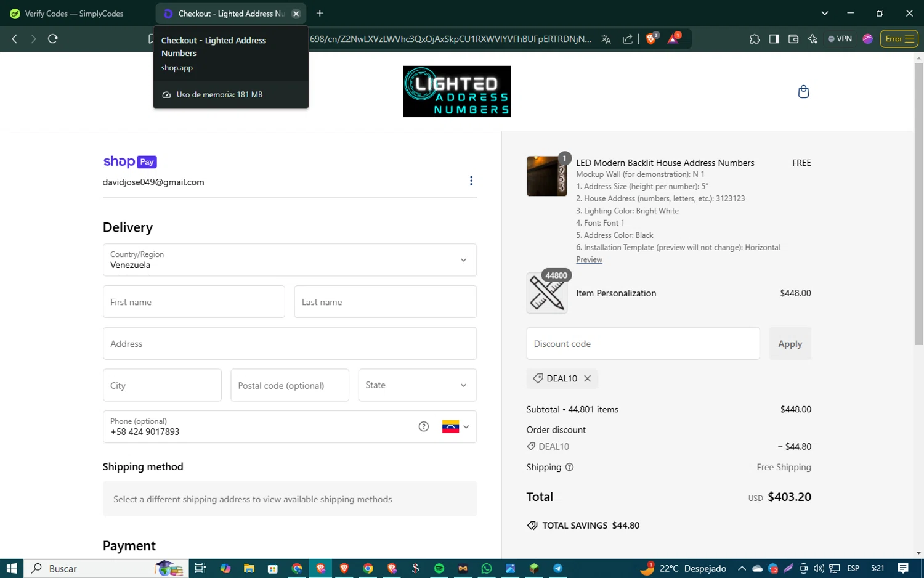Open the Windows Start menu

(x=12, y=568)
